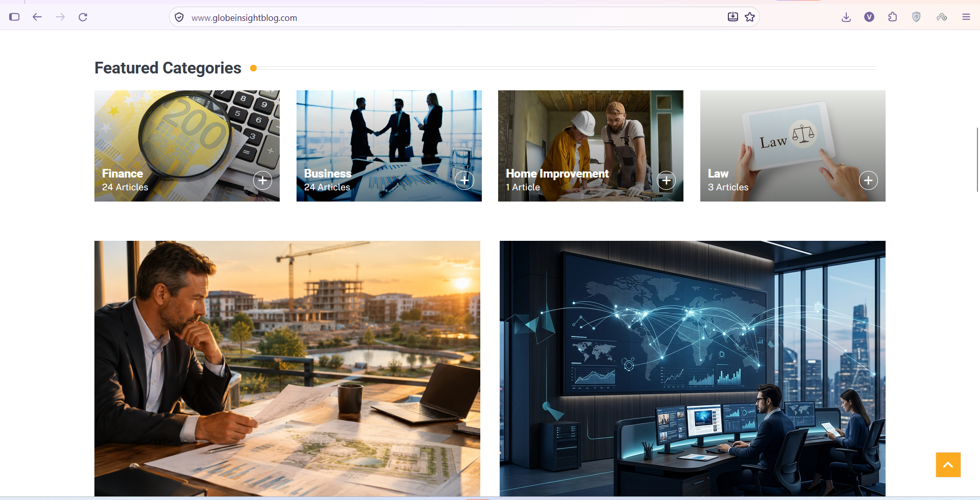The width and height of the screenshot is (980, 500).
Task: Open the downloads panel
Action: point(846,17)
